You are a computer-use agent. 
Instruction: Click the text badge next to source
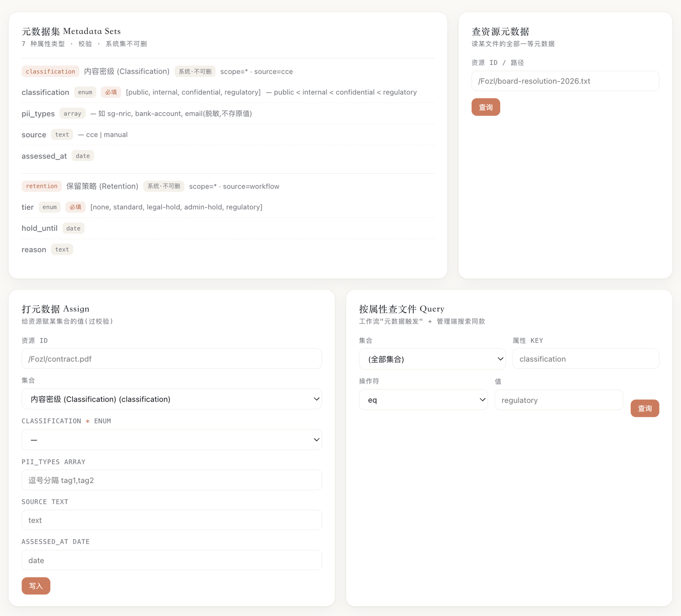(x=62, y=134)
